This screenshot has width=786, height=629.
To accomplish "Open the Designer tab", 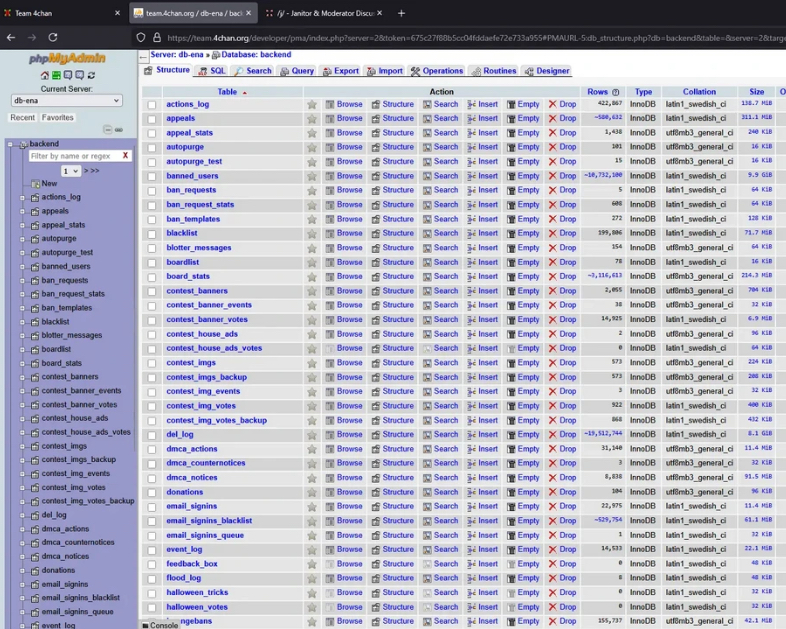I will (547, 71).
